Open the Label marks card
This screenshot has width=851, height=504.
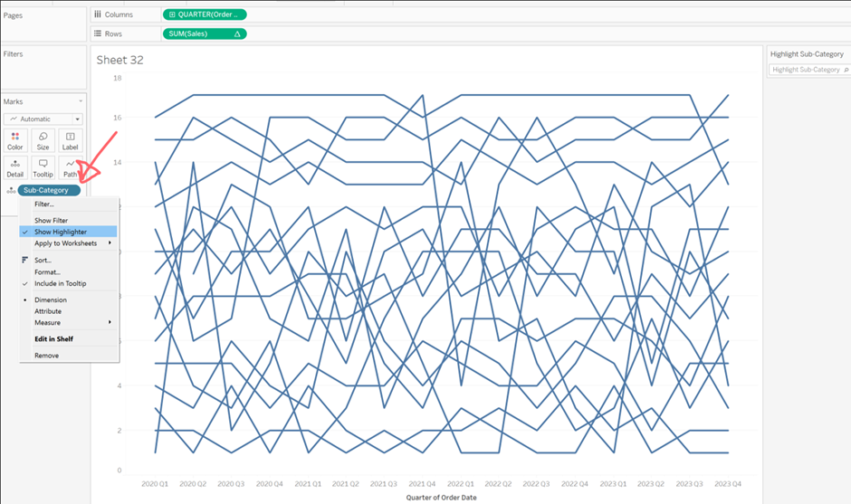(70, 140)
